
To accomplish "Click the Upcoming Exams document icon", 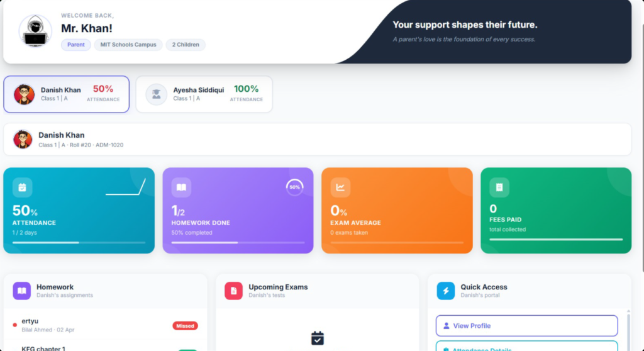I will (x=234, y=291).
